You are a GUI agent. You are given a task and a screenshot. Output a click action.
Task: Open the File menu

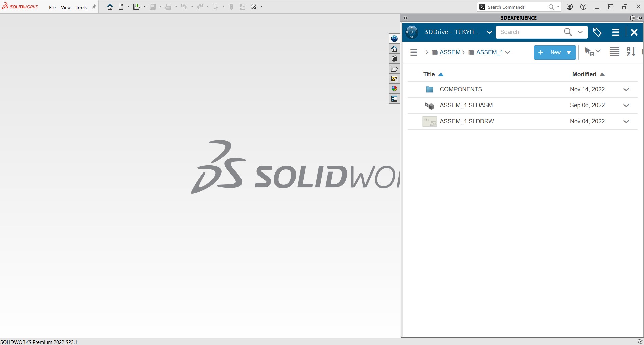[52, 7]
